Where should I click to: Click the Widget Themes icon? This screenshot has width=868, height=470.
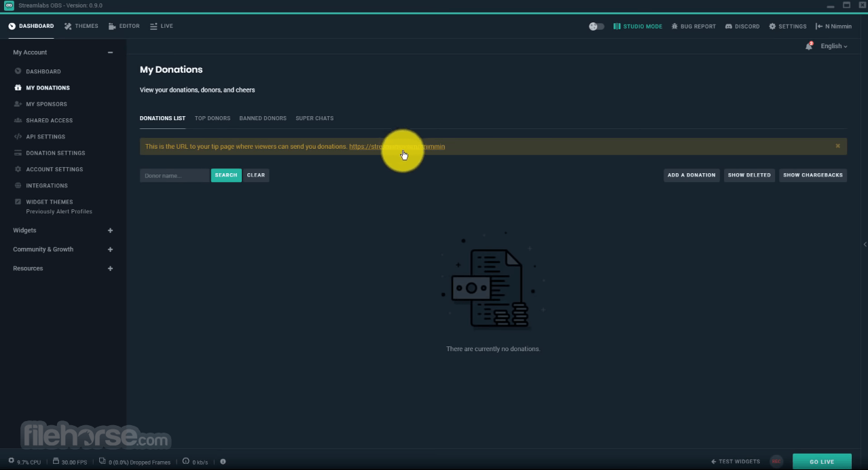(x=18, y=202)
